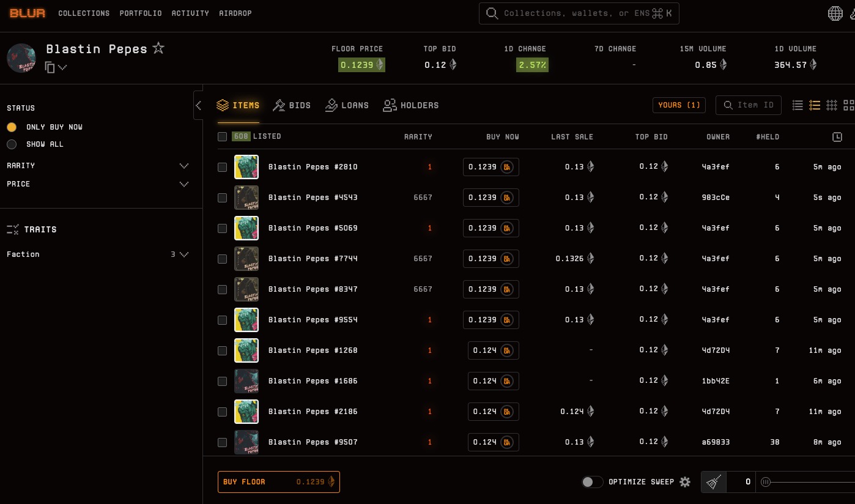Click the Buy Floor button
Viewport: 855px width, 504px height.
(279, 482)
